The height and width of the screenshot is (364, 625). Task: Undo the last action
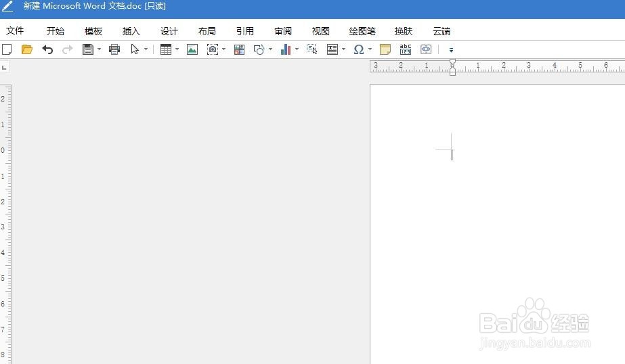[47, 49]
